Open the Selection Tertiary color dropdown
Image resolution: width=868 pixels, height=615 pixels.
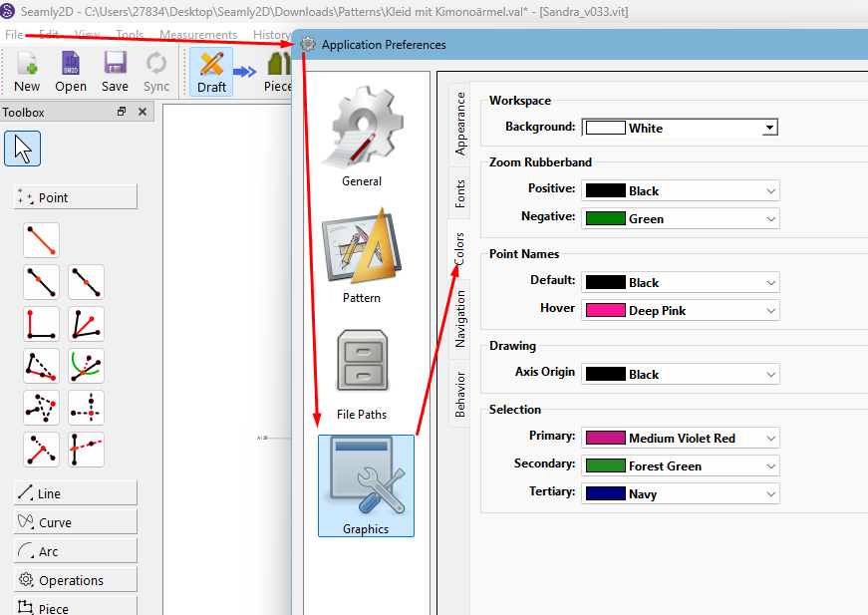point(770,493)
